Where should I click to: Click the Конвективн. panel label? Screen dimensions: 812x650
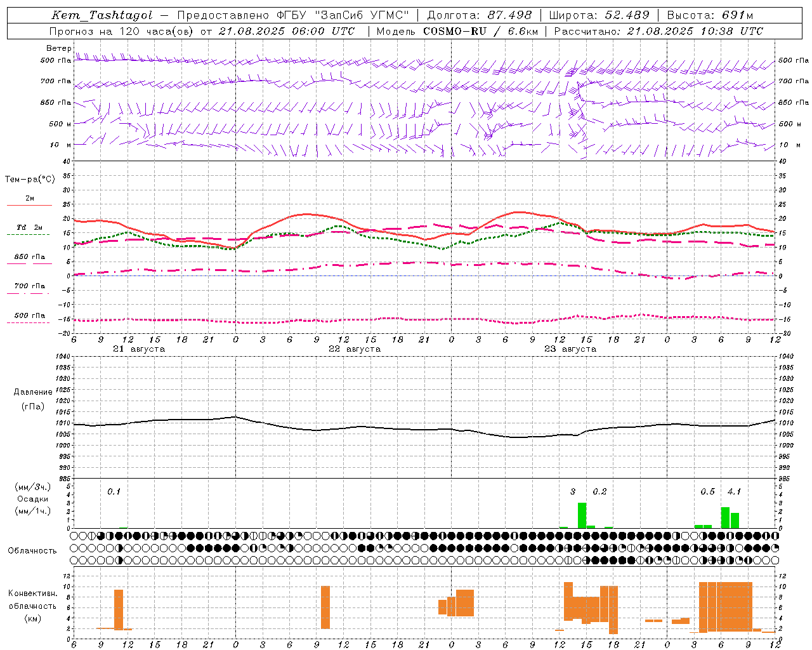[x=32, y=594]
